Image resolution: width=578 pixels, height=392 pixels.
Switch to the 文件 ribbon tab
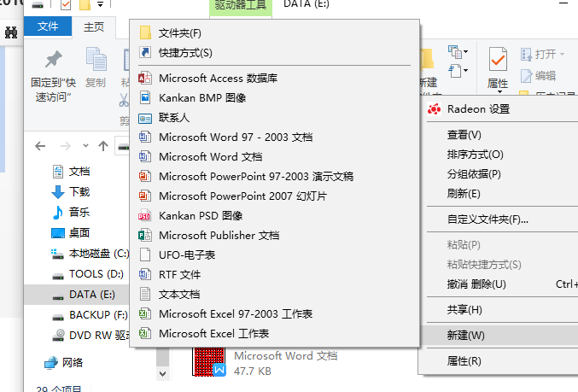48,26
